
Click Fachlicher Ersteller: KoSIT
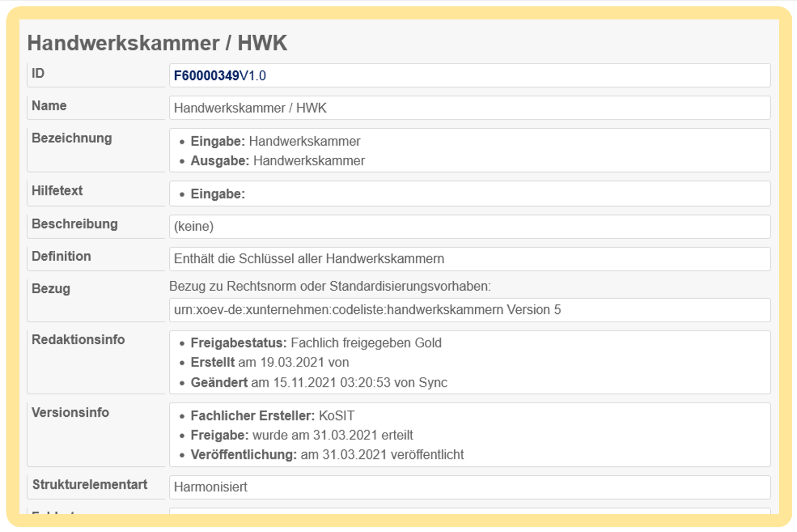coord(272,416)
